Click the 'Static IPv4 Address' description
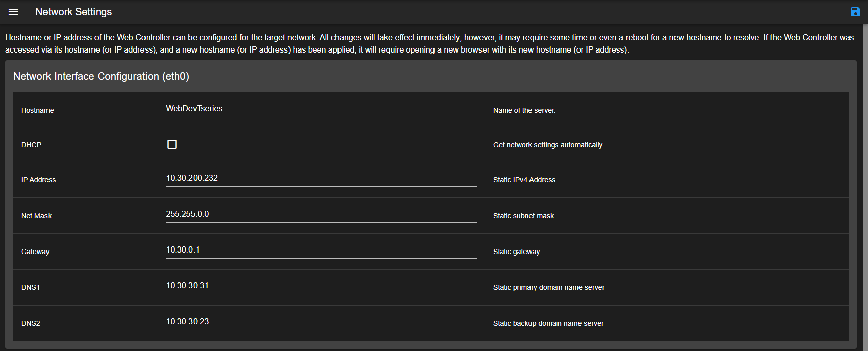868x351 pixels. [524, 180]
